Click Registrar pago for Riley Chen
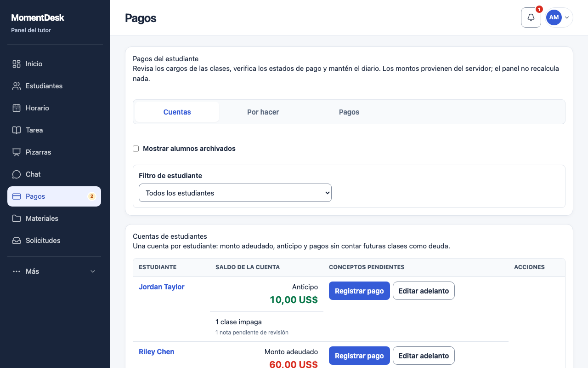 359,356
